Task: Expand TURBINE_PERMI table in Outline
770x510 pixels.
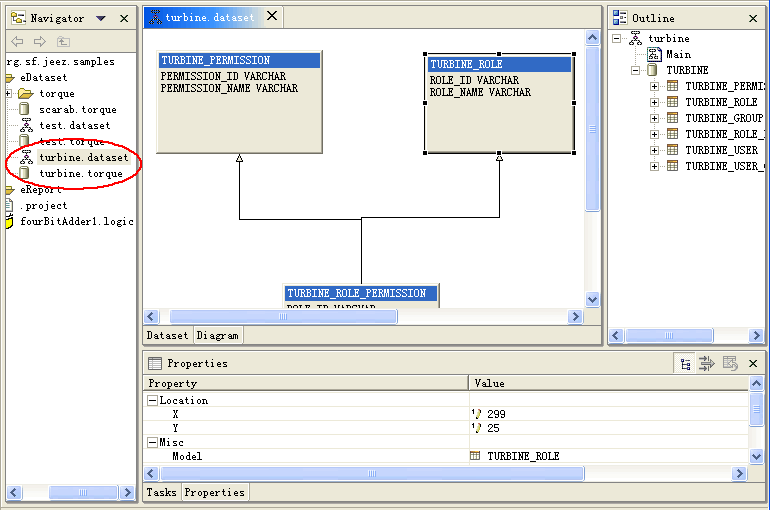Action: 654,86
